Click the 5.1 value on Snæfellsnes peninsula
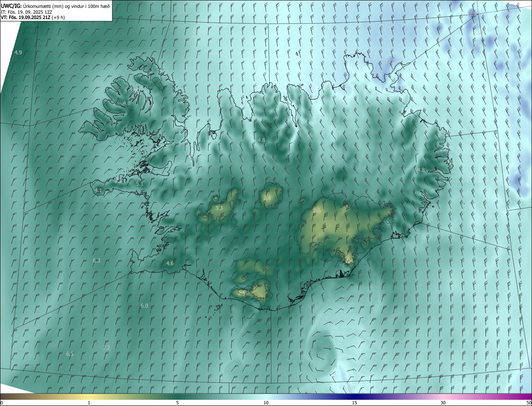The width and height of the screenshot is (532, 406). [x=140, y=183]
